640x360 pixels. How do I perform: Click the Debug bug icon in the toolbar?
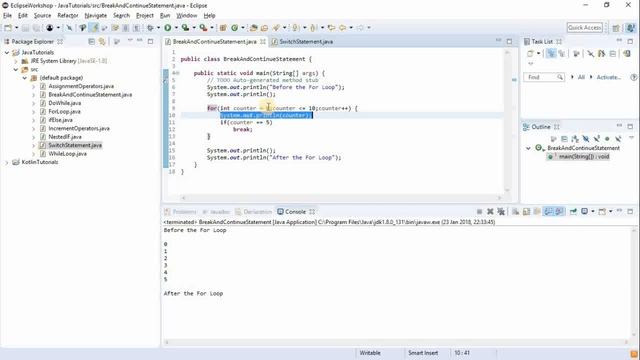[151, 28]
